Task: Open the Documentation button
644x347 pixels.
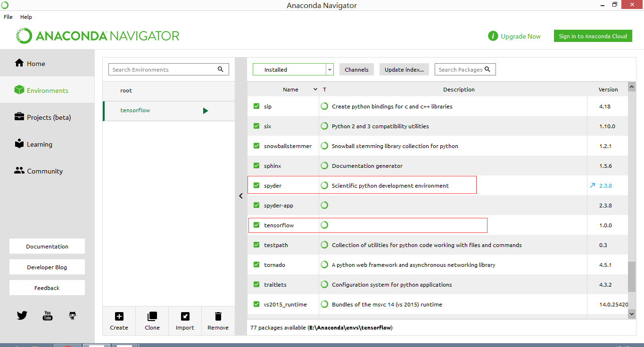Action: coord(47,246)
